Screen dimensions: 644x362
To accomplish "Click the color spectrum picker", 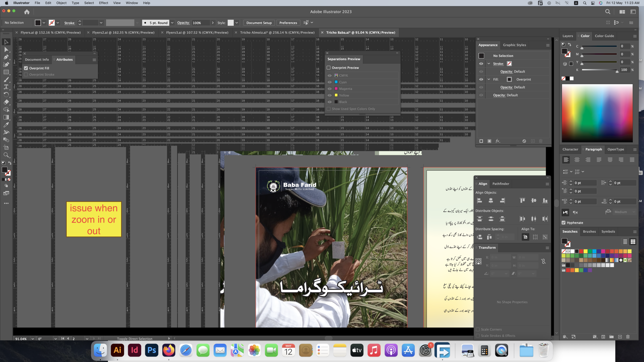I will 597,113.
